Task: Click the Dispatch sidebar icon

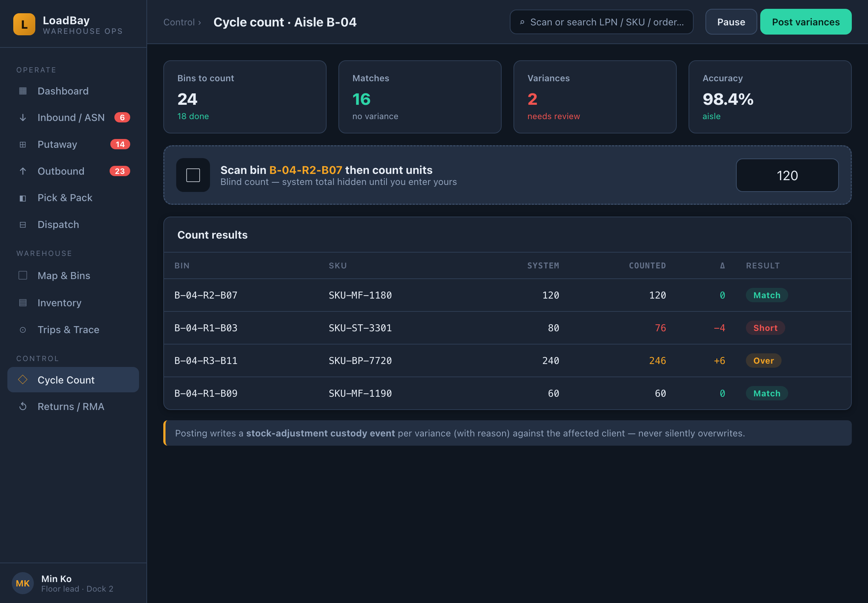Action: (23, 225)
